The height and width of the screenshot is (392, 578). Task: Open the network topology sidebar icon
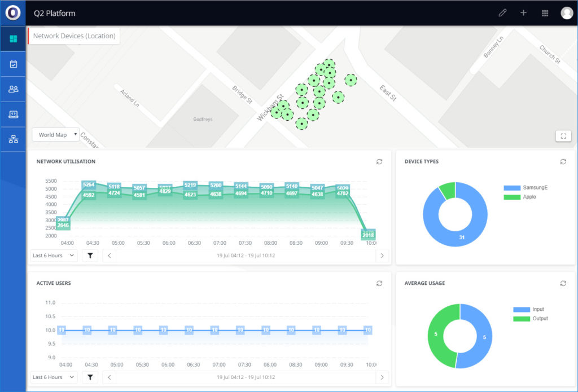point(13,139)
